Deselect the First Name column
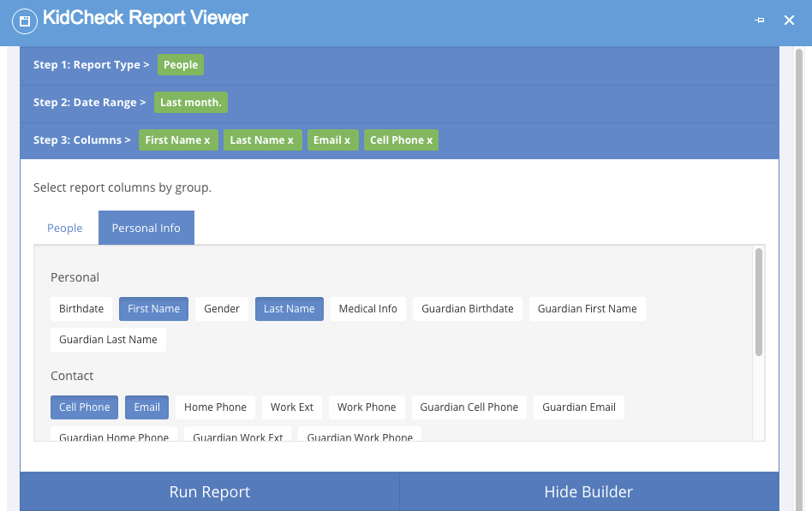812x511 pixels. tap(154, 309)
